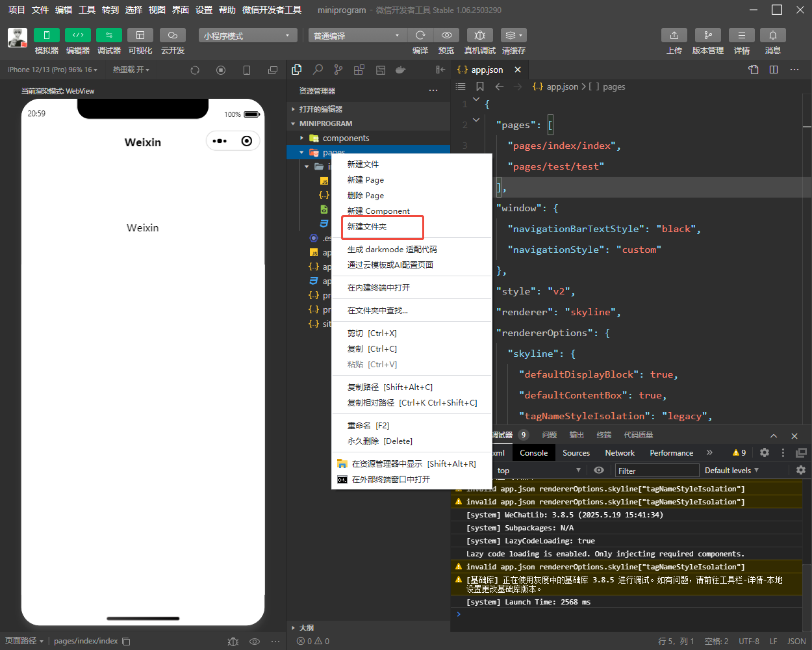812x650 pixels.
Task: Open project details (详情)
Action: pos(742,35)
